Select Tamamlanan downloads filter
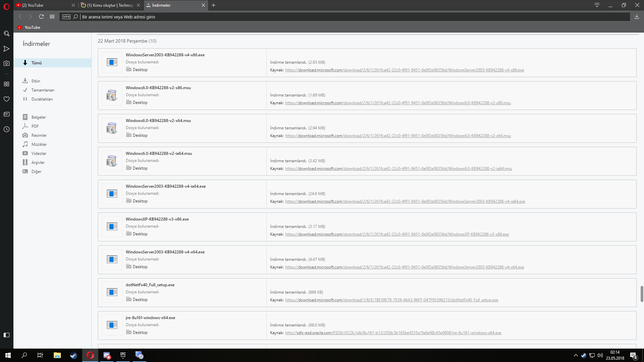Viewport: 644px width, 362px height. [x=43, y=90]
